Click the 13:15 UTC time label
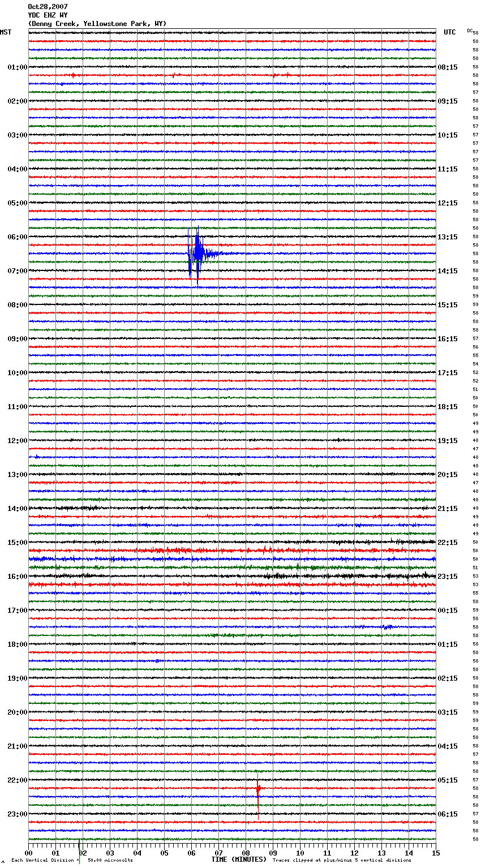The width and height of the screenshot is (481, 868). pos(448,237)
